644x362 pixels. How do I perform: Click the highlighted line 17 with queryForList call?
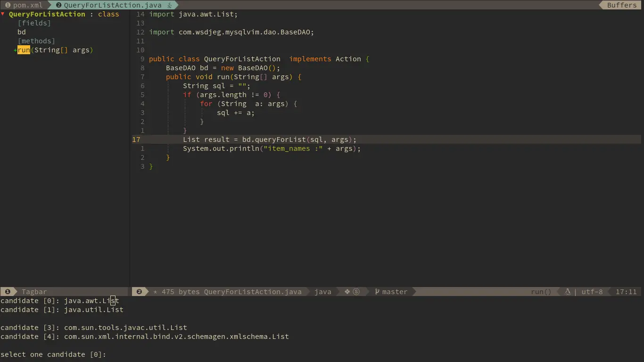[x=269, y=140]
